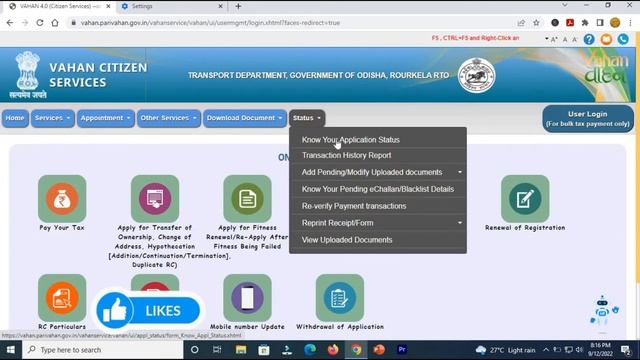Switch to the Settings browser tab
This screenshot has height=360, width=640.
[x=171, y=6]
